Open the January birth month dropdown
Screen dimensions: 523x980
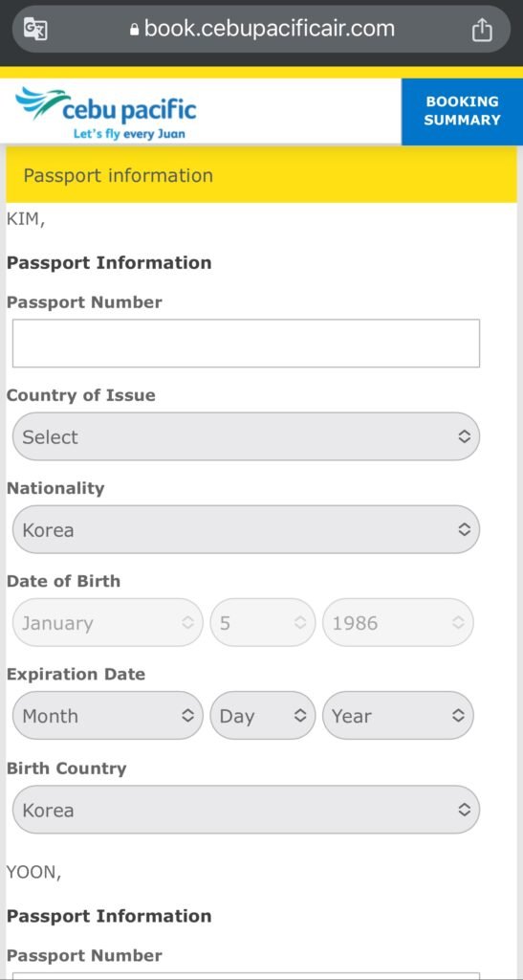point(107,622)
